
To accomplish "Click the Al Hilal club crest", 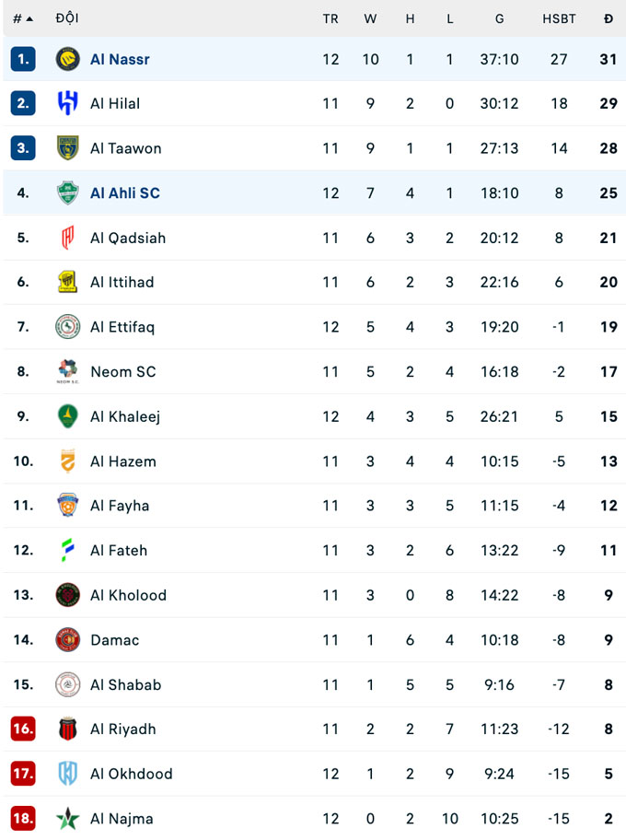I will pos(67,103).
